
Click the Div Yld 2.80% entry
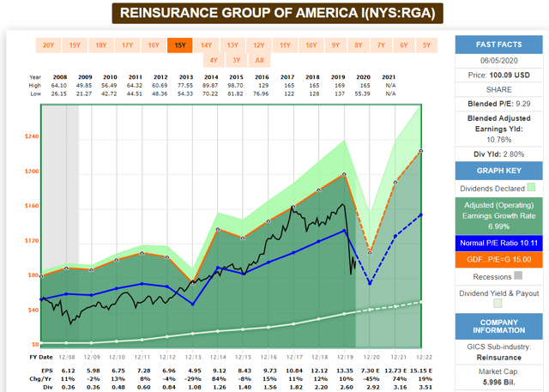(x=498, y=154)
